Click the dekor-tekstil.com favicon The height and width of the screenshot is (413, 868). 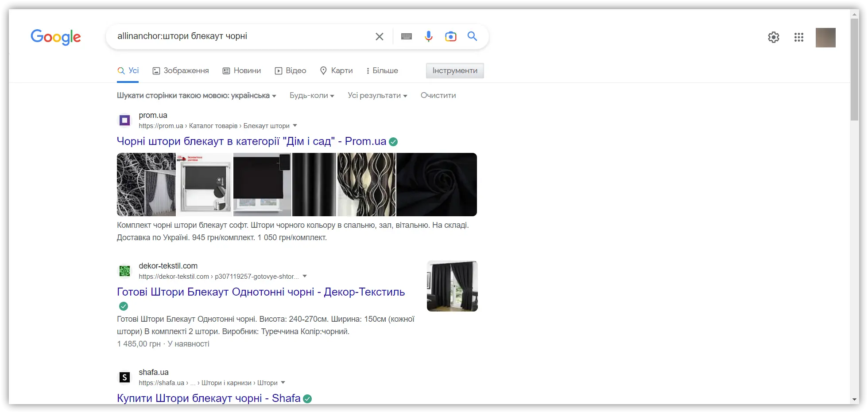[125, 271]
